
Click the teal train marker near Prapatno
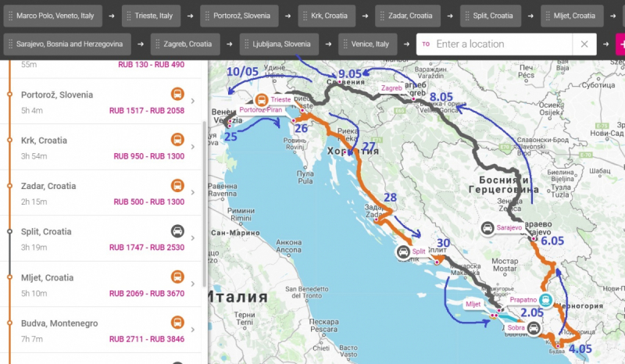click(x=548, y=299)
